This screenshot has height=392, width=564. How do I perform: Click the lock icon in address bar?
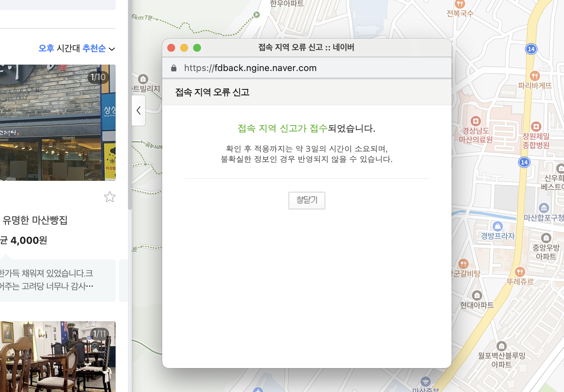[x=174, y=68]
